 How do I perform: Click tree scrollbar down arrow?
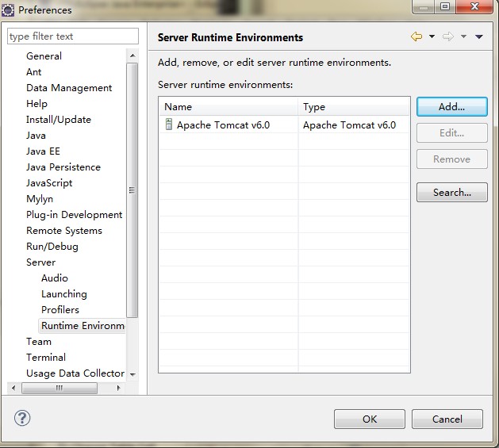[132, 375]
